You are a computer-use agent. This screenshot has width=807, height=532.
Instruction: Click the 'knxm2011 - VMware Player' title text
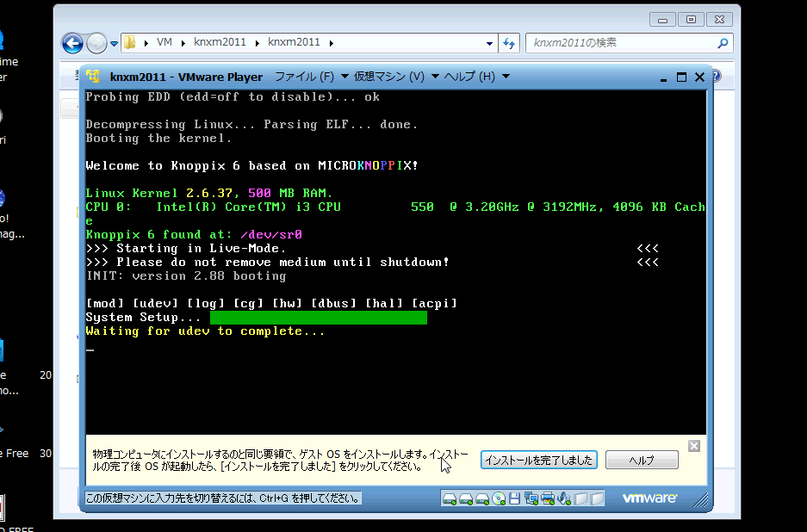coord(186,77)
